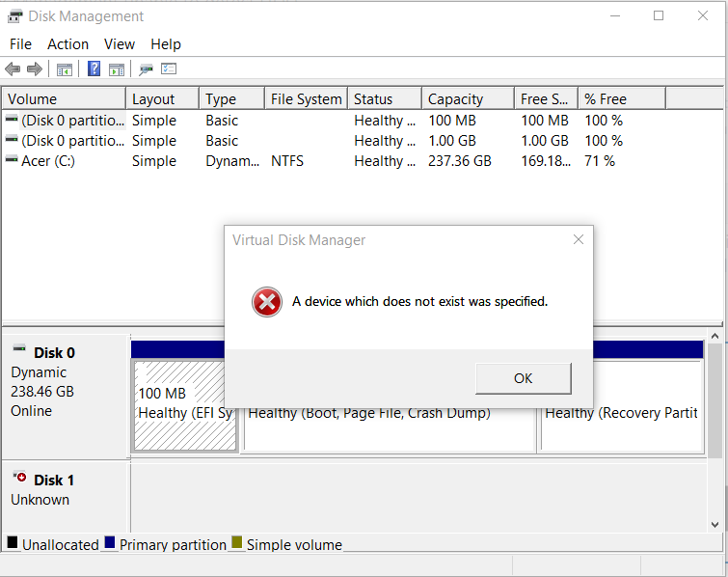728x577 pixels.
Task: Click the volume icon of 100 MB partition row
Action: pyautogui.click(x=12, y=119)
